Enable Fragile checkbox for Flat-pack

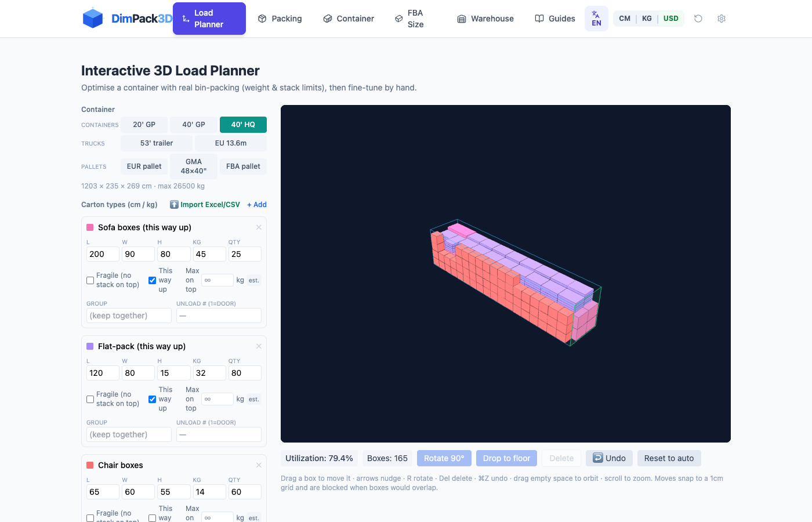(90, 399)
